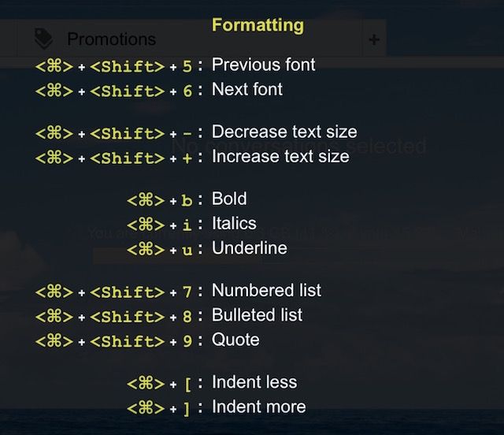
Task: Click the Previous font shortcut label
Action: pyautogui.click(x=263, y=65)
